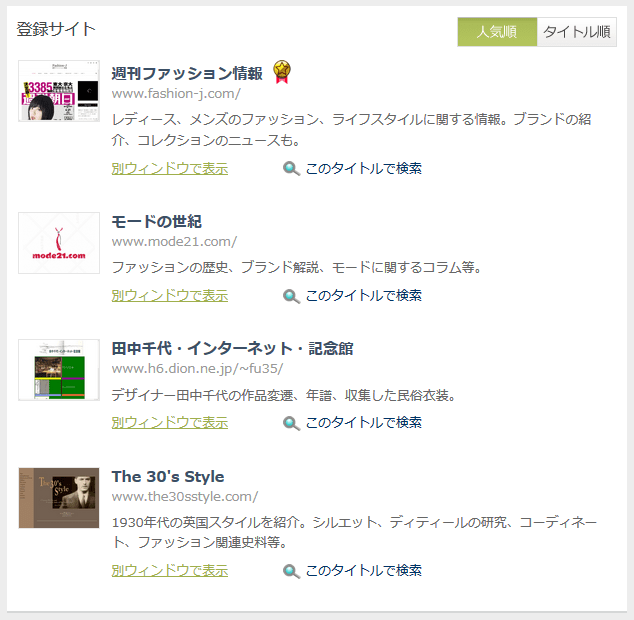Open the モードの世紀 title link
The image size is (634, 620).
pyautogui.click(x=156, y=221)
